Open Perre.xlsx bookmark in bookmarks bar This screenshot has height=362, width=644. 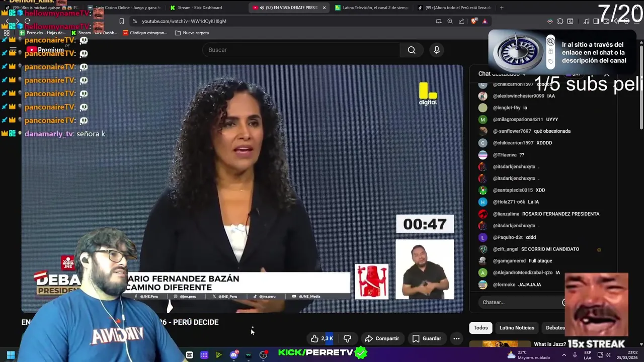(42, 33)
